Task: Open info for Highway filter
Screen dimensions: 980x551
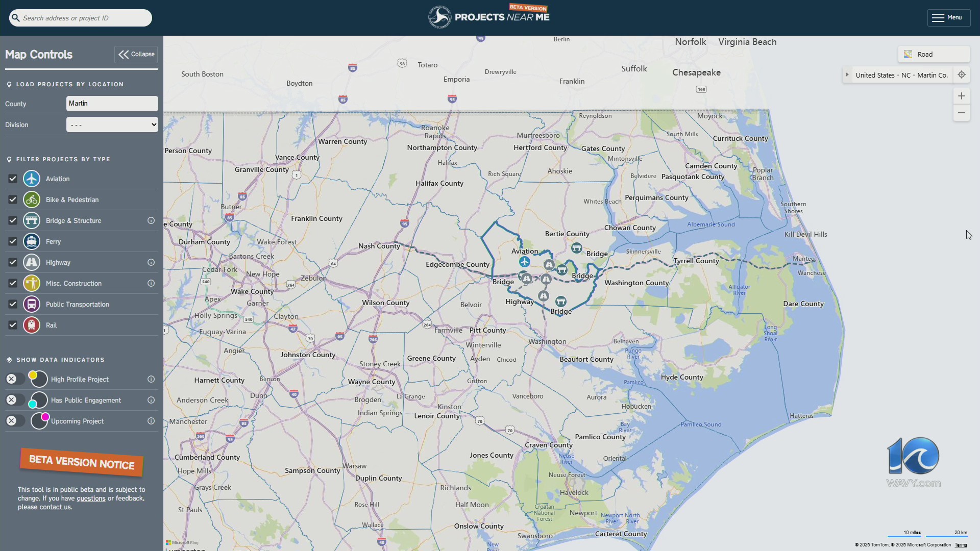Action: 151,263
